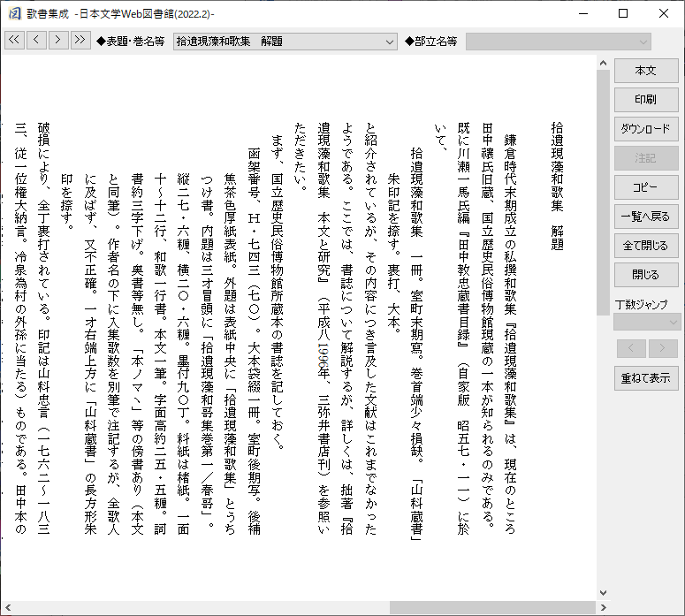Click previous-folio arrow under 丁数ジャンプ
This screenshot has width=685, height=616.
pyautogui.click(x=631, y=348)
